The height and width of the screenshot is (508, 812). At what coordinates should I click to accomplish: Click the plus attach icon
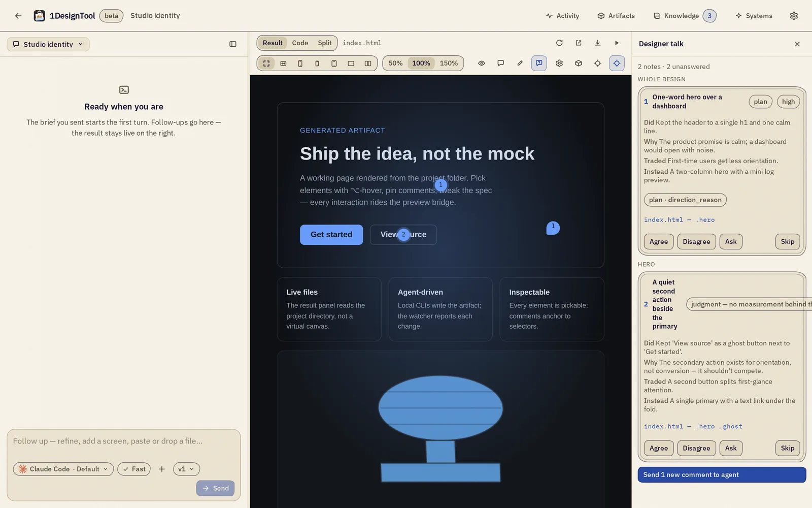(x=162, y=469)
